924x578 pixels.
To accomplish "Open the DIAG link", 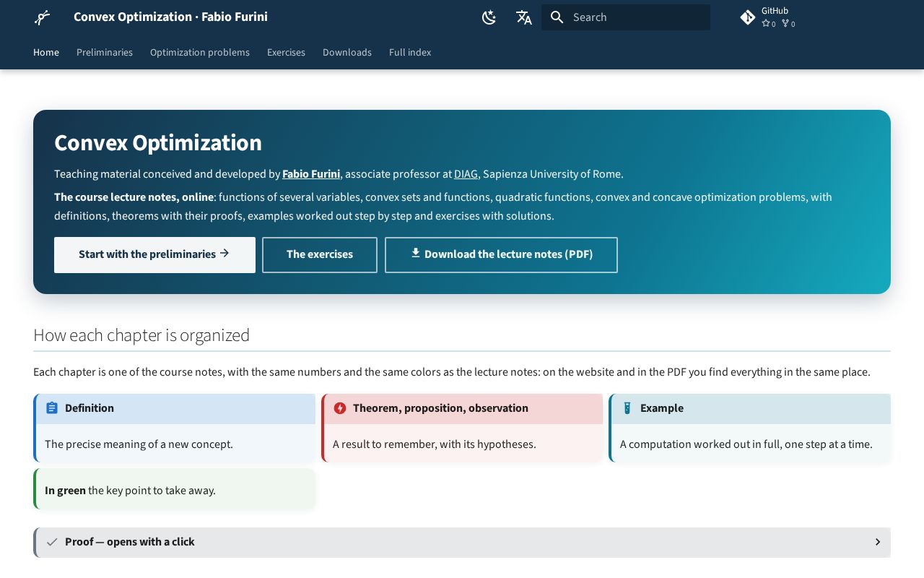I will pyautogui.click(x=466, y=174).
